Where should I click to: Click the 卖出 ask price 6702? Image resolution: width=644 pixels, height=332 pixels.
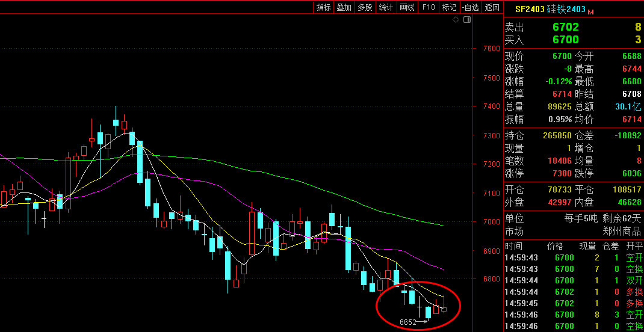[x=565, y=27]
